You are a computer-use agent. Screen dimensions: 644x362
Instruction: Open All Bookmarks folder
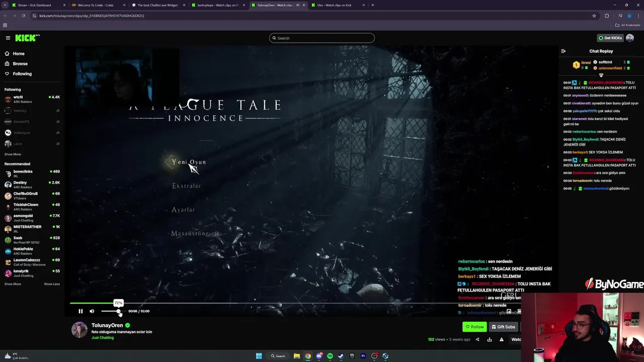tap(628, 25)
